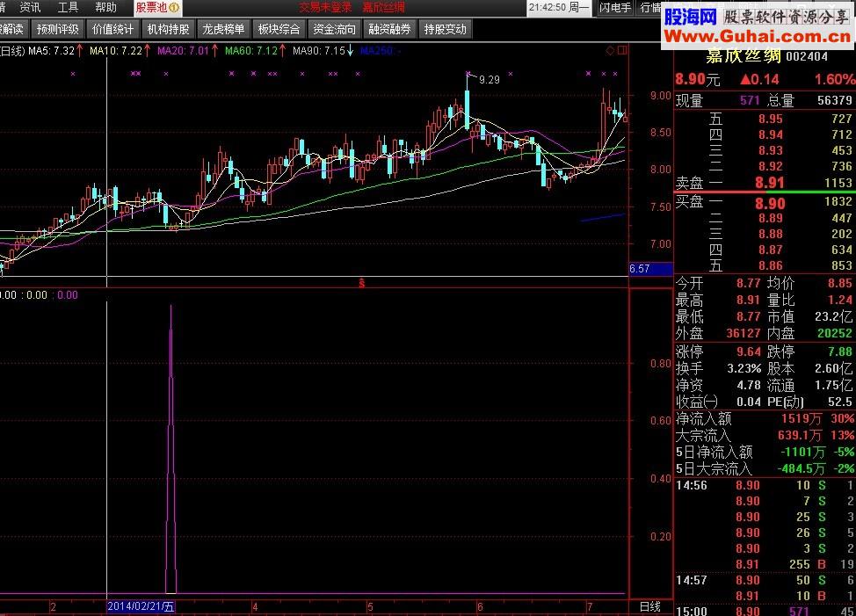
Task: Open the 工具 menu
Action: coord(69,8)
